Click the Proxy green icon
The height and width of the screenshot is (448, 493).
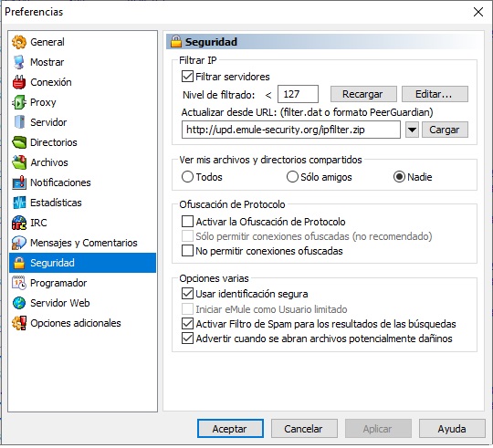coord(19,102)
